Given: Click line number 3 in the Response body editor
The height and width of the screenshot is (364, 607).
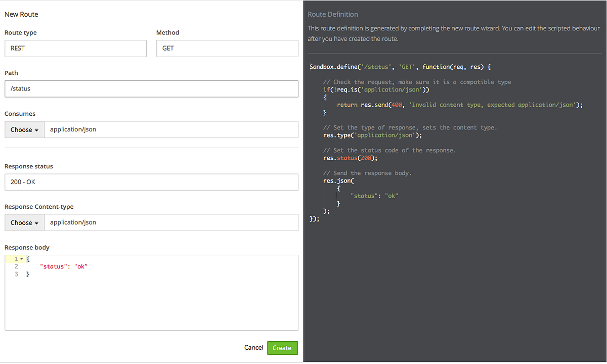Looking at the screenshot, I should 16,274.
